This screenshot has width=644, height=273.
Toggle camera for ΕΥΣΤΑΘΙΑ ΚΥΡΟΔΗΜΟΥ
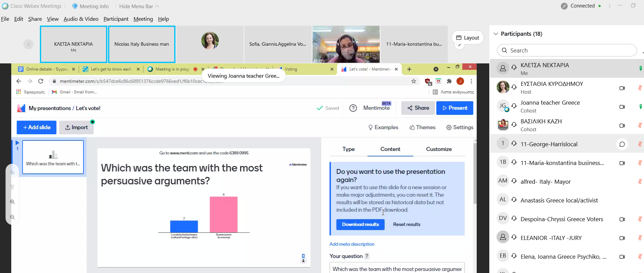click(622, 88)
